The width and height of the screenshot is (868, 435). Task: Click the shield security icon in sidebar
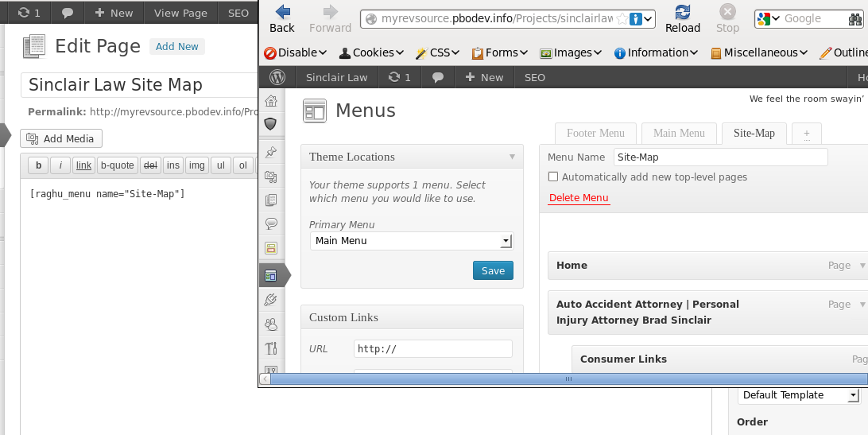[270, 123]
